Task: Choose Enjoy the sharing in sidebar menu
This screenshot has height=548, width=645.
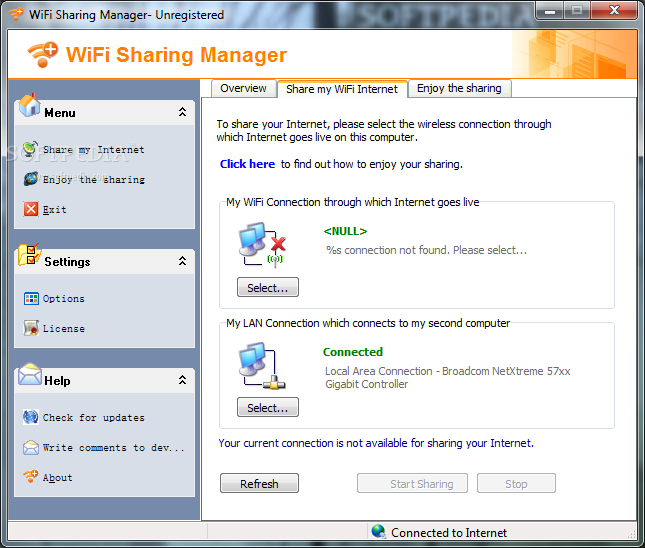Action: click(94, 180)
